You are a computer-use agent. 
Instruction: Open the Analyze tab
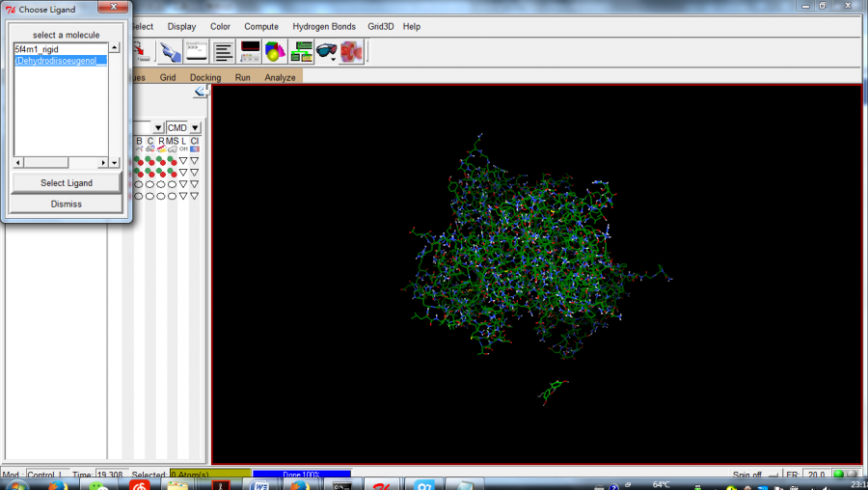point(280,77)
